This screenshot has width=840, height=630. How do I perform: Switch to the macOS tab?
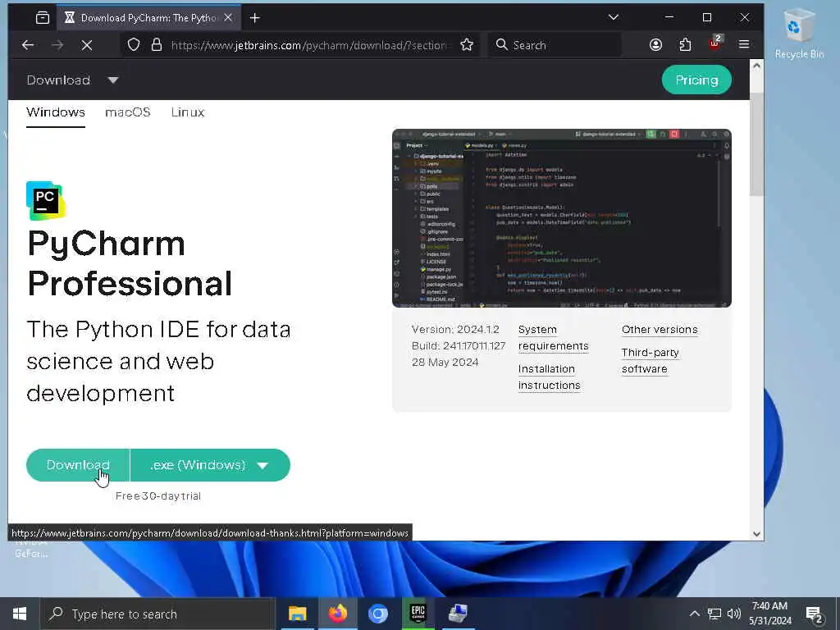127,112
